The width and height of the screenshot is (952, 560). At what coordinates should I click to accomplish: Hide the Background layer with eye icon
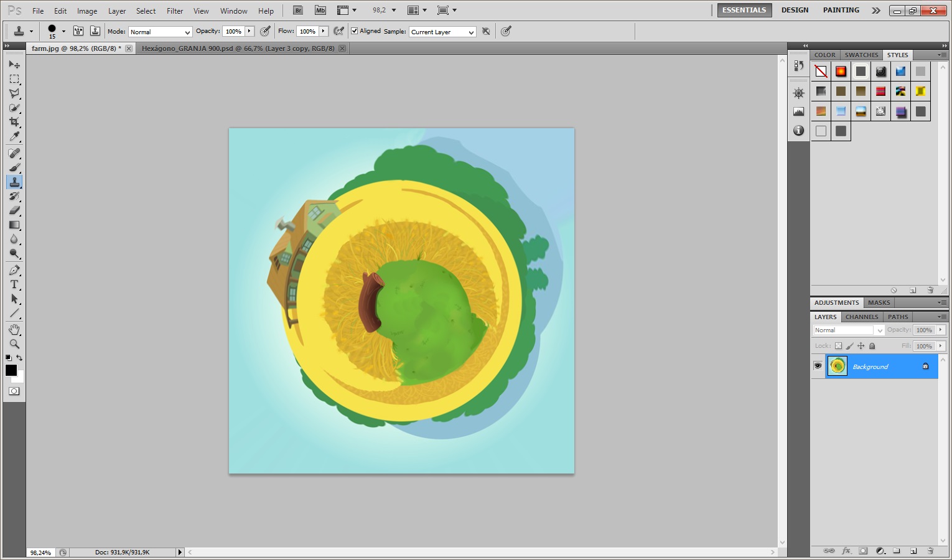(818, 366)
